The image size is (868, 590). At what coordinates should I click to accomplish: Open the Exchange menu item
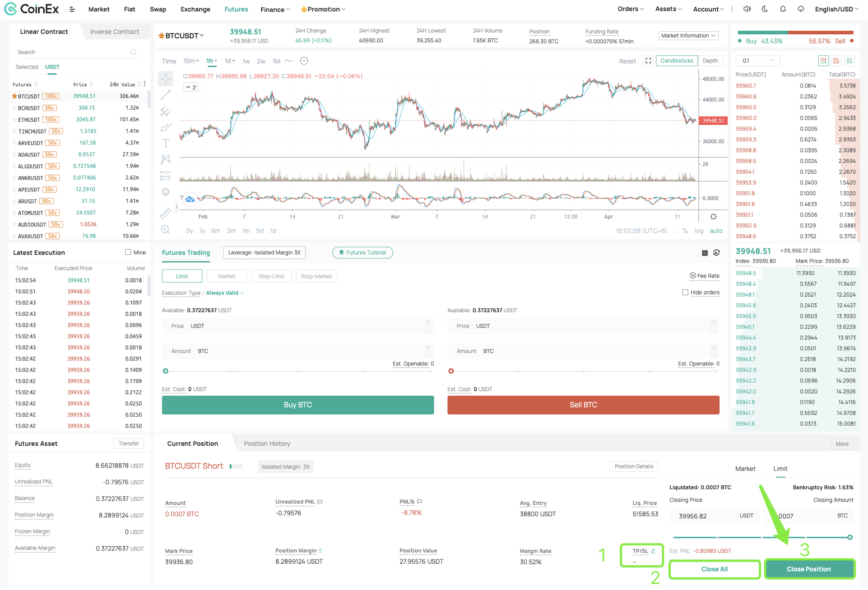[x=195, y=9]
